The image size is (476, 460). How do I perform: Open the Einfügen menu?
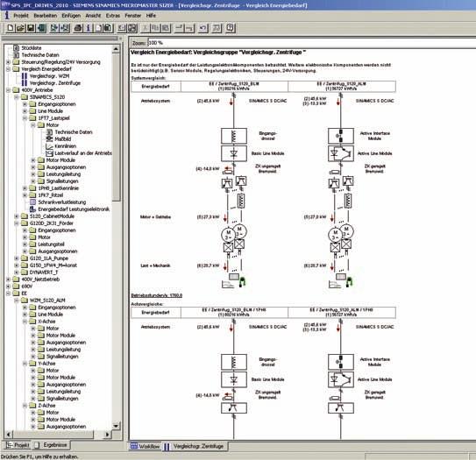click(x=71, y=16)
